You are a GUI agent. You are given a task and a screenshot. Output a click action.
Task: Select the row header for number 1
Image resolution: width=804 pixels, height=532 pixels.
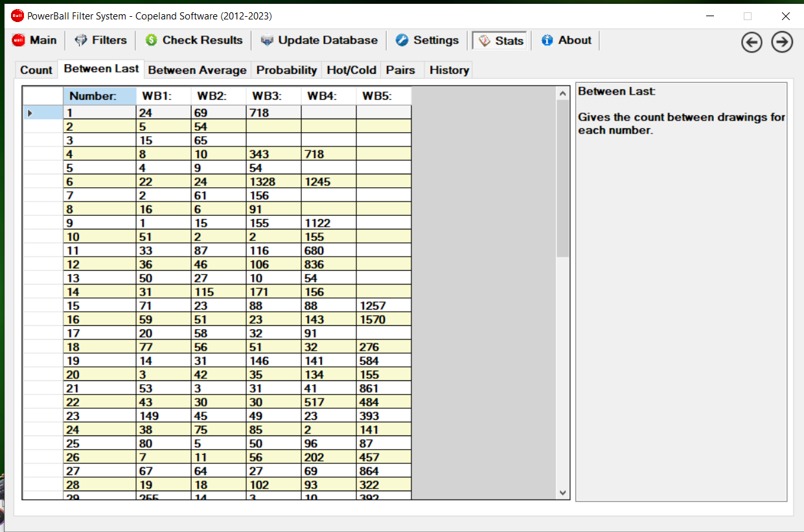pyautogui.click(x=43, y=113)
